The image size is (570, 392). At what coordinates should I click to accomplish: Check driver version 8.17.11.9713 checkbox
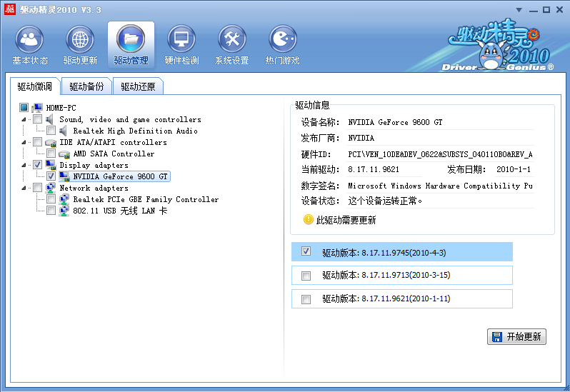tap(306, 276)
